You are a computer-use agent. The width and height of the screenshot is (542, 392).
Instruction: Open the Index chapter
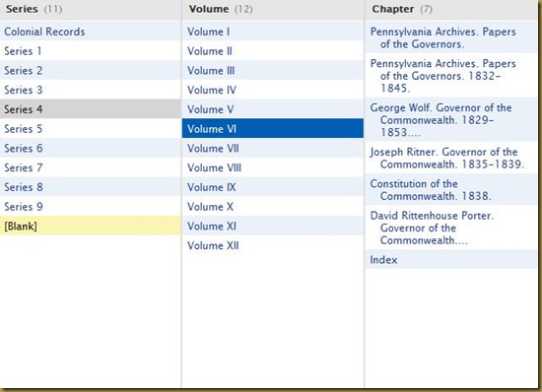(x=451, y=259)
